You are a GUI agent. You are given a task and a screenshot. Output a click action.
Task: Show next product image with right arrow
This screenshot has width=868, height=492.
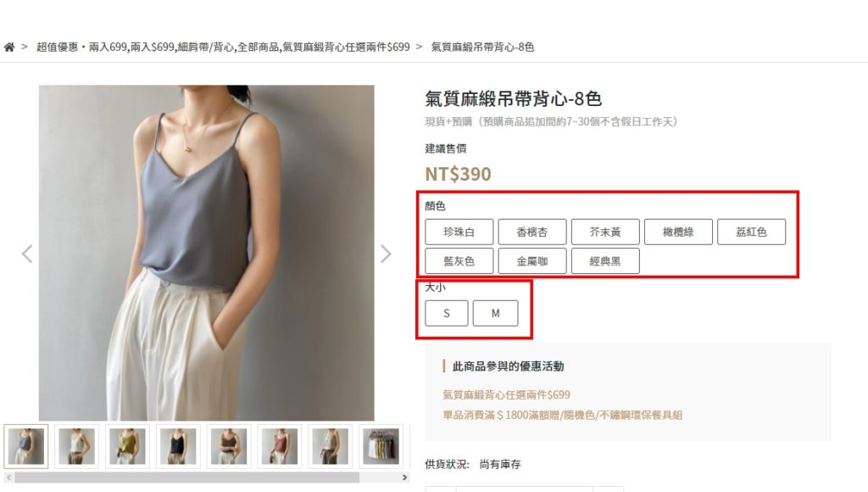(386, 254)
